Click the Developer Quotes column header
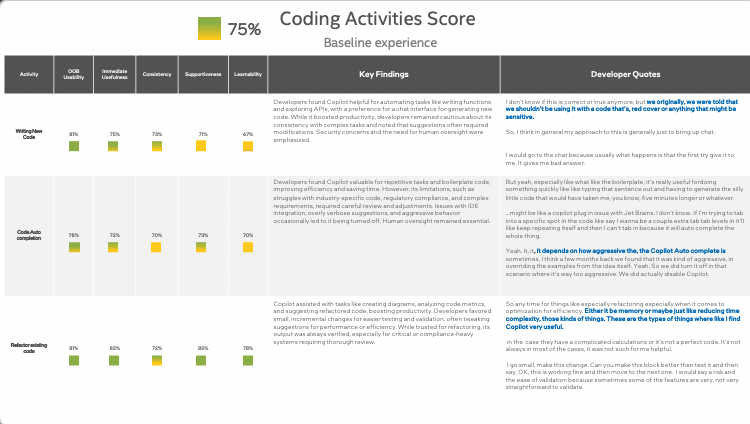Viewport: 750px width, 424px height. pyautogui.click(x=625, y=74)
